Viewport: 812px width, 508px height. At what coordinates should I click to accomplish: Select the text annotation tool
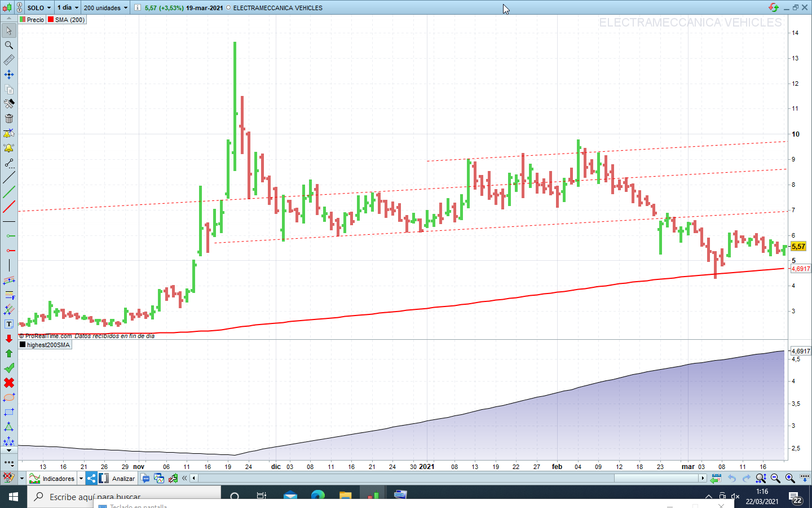click(x=9, y=324)
